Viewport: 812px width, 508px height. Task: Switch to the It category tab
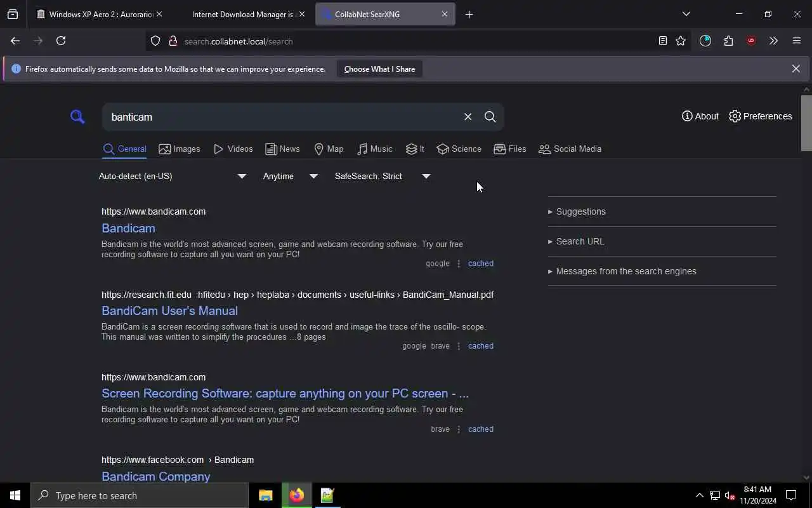(x=415, y=149)
